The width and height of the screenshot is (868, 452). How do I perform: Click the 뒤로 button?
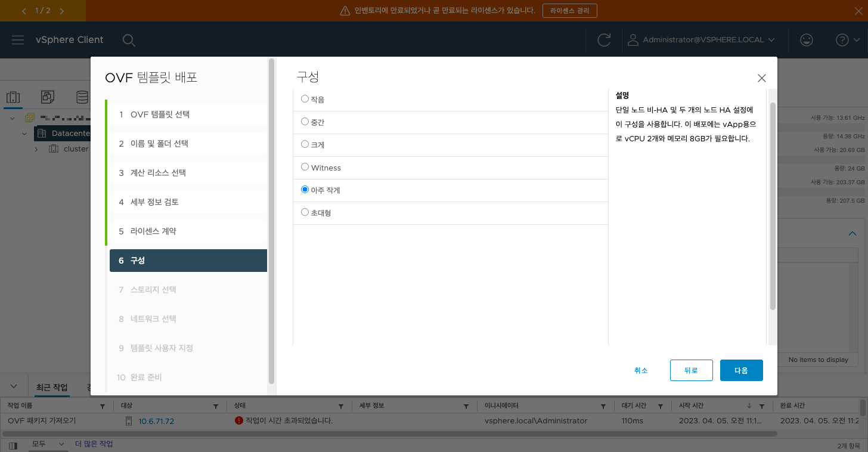click(691, 370)
